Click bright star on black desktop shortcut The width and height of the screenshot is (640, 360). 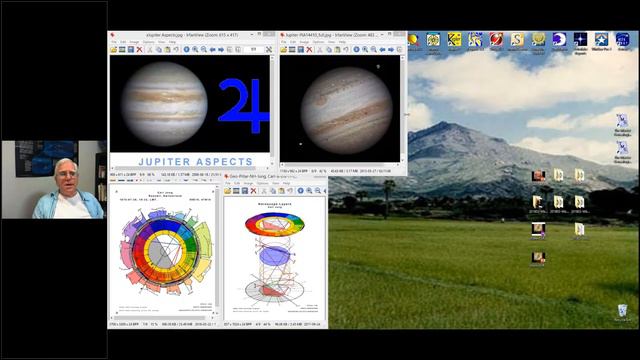coord(580,40)
